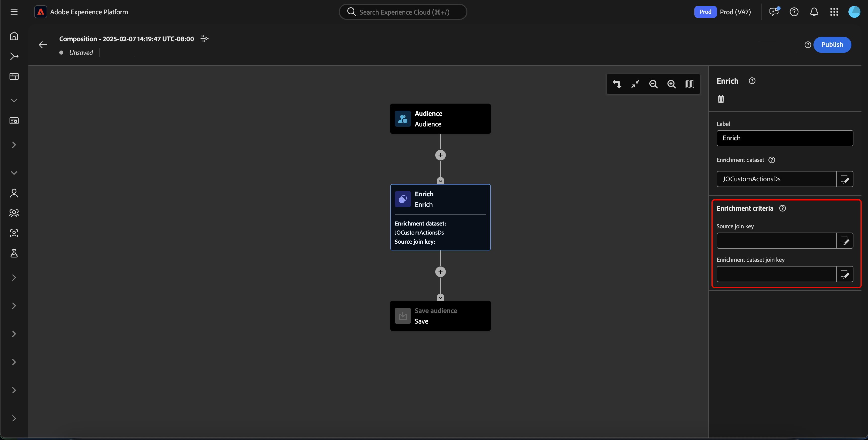Click the zoom out magnifier on canvas toolbar

[653, 84]
